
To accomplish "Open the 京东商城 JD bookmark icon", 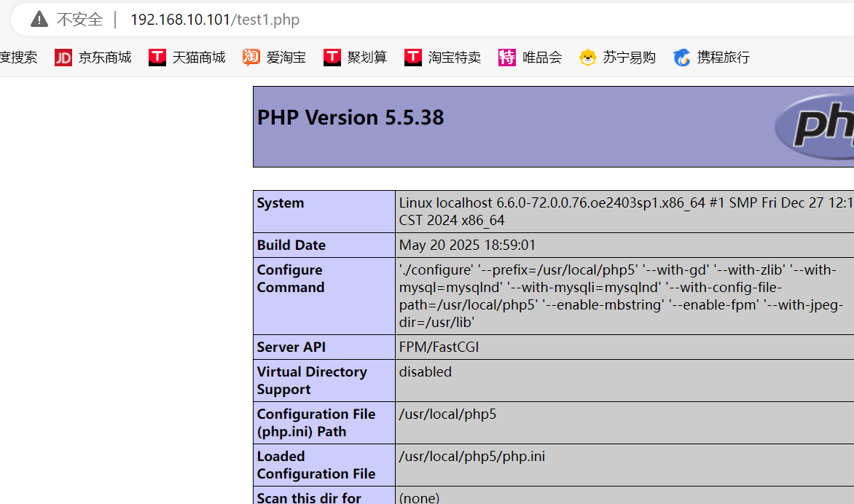I will (63, 57).
